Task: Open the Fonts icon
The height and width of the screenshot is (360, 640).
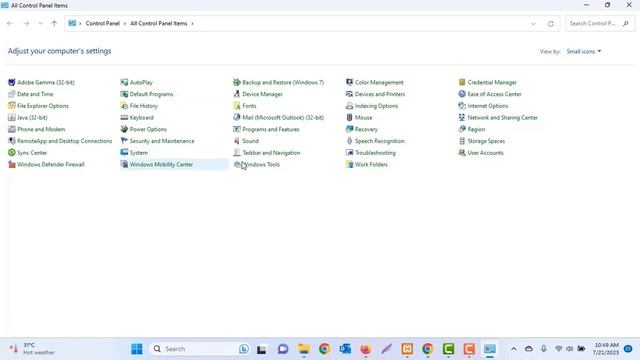Action: tap(237, 106)
